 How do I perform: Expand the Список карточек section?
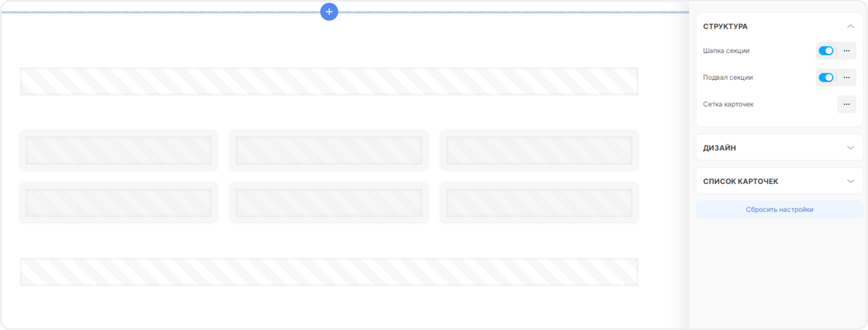coord(779,181)
